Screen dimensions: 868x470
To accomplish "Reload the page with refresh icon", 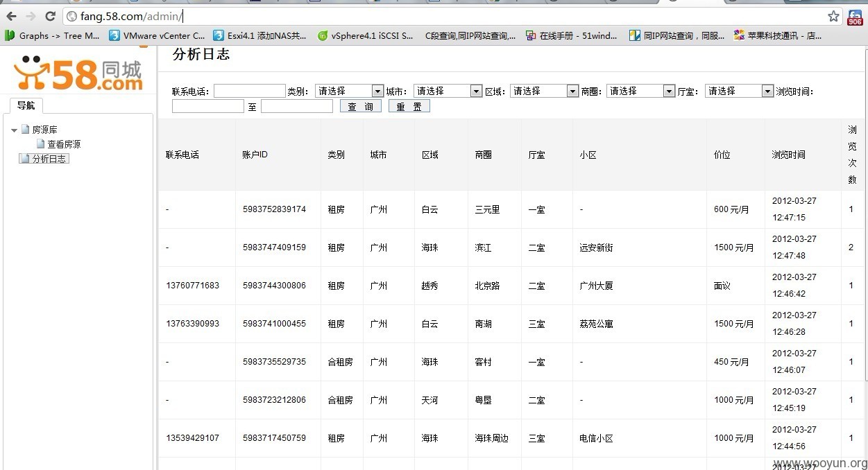I will pos(50,16).
